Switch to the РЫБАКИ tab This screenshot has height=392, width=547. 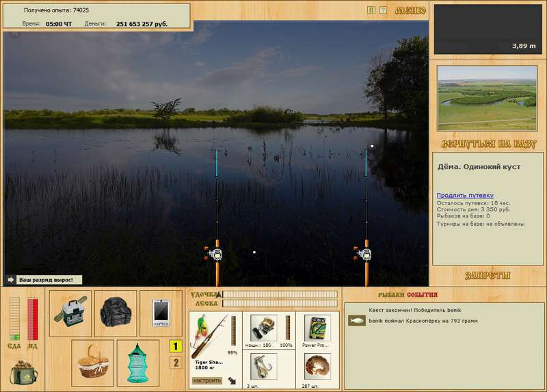point(392,295)
